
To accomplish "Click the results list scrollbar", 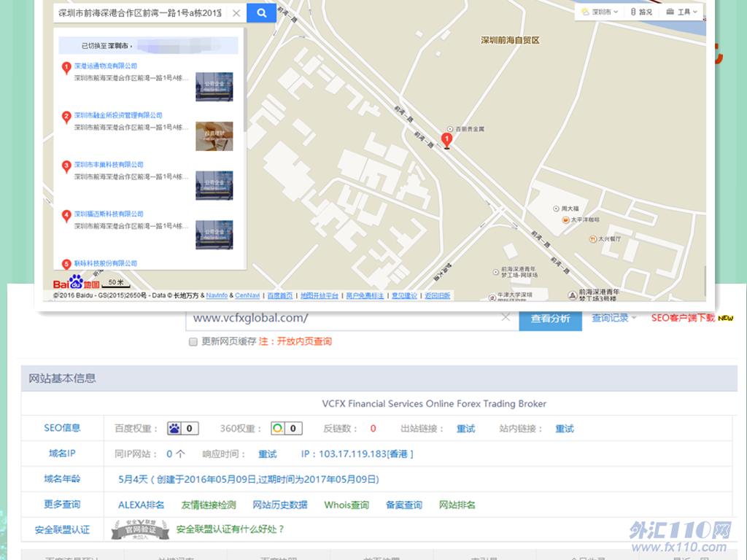I will tap(245, 81).
